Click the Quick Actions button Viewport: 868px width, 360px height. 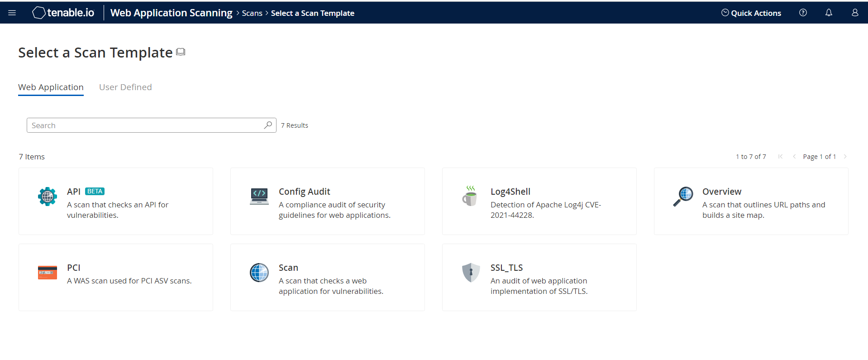(751, 13)
